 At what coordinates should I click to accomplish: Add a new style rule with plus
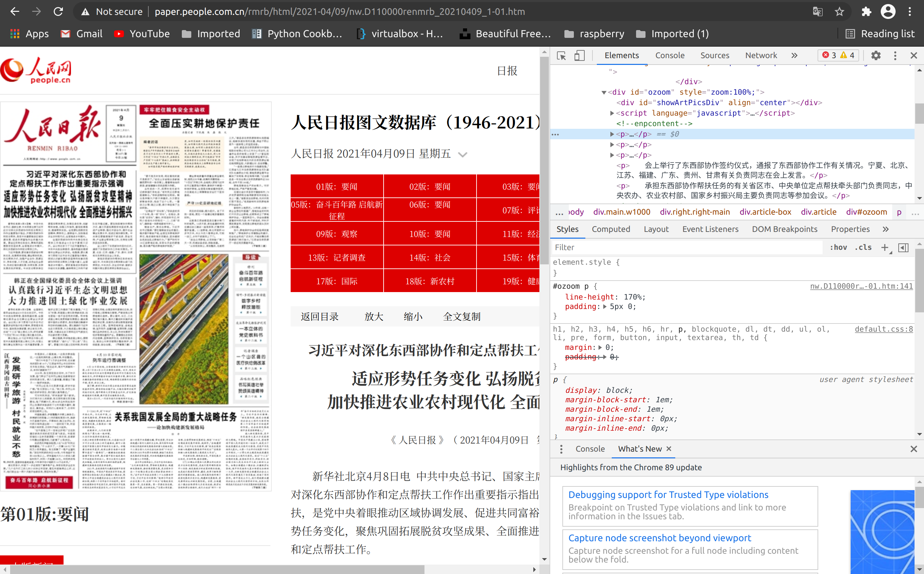(x=884, y=247)
